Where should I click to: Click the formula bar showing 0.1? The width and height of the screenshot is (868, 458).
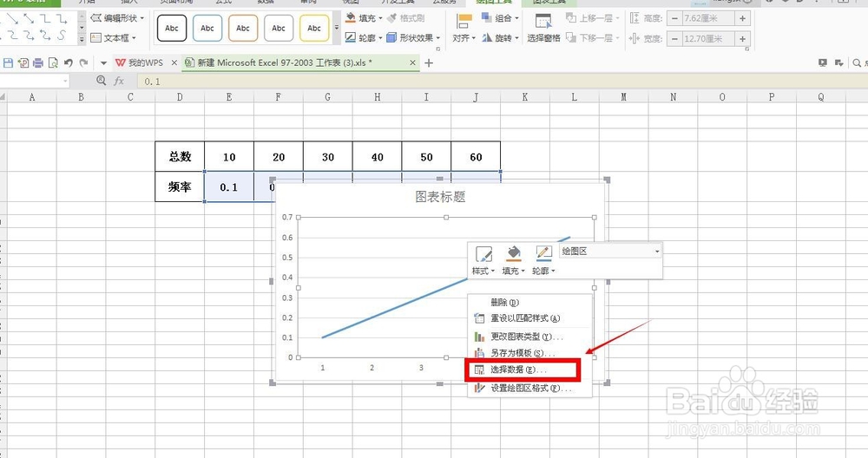coord(501,82)
